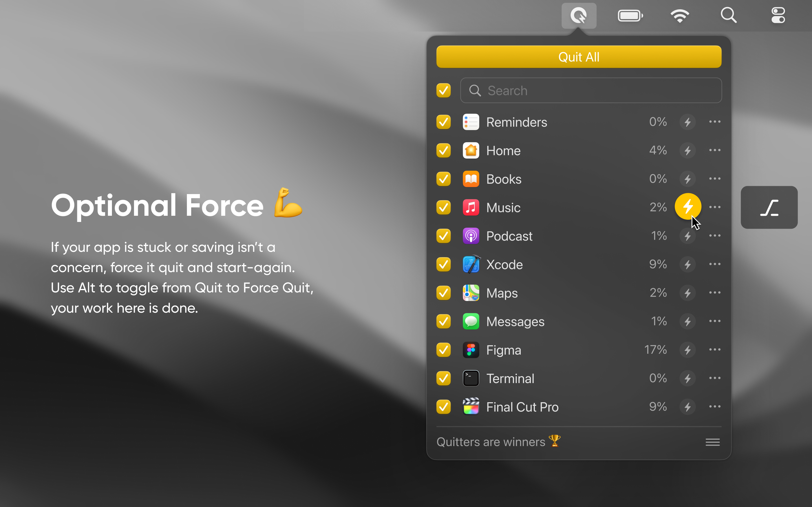Expand more options for Home

tap(715, 151)
